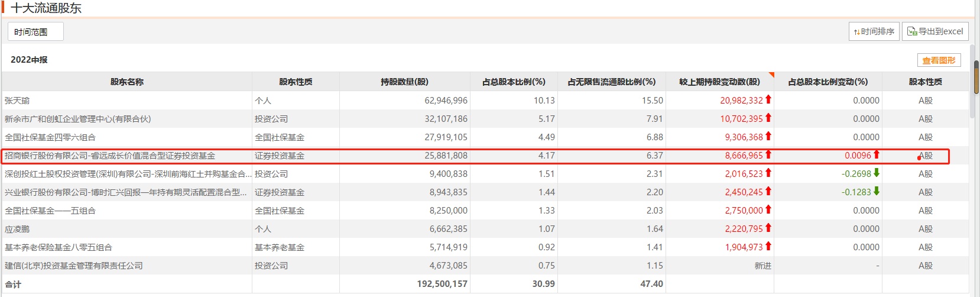The height and width of the screenshot is (297, 980).
Task: Click the 股东名称 column header
Action: (x=127, y=82)
